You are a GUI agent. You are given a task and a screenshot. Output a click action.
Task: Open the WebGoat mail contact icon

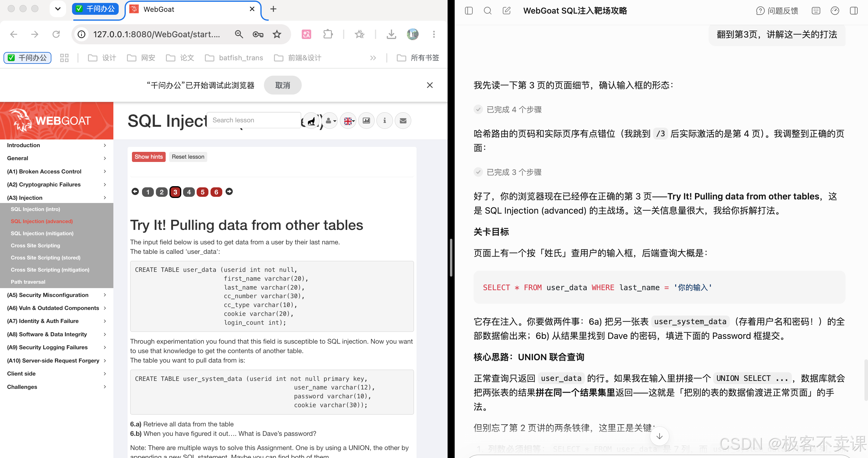pos(403,121)
